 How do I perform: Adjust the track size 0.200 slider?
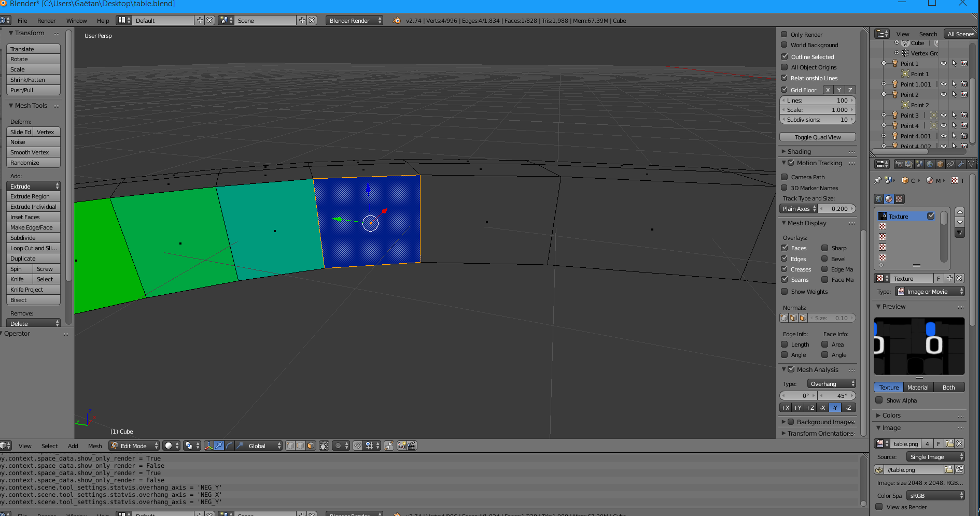tap(837, 209)
